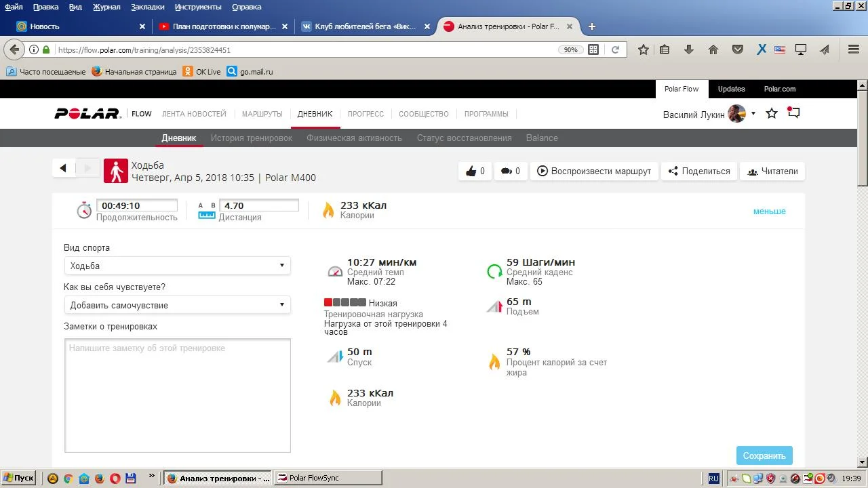Screen dimensions: 868x488
Task: Reload the page in address bar
Action: (x=615, y=49)
